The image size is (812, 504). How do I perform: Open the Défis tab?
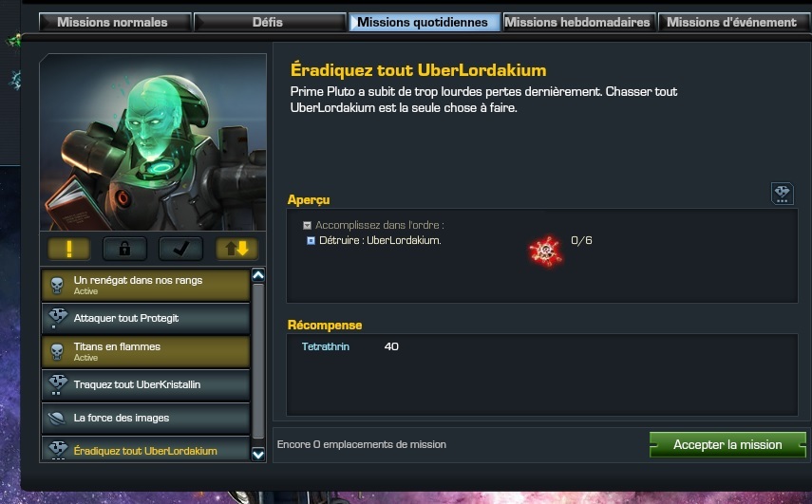(x=268, y=22)
